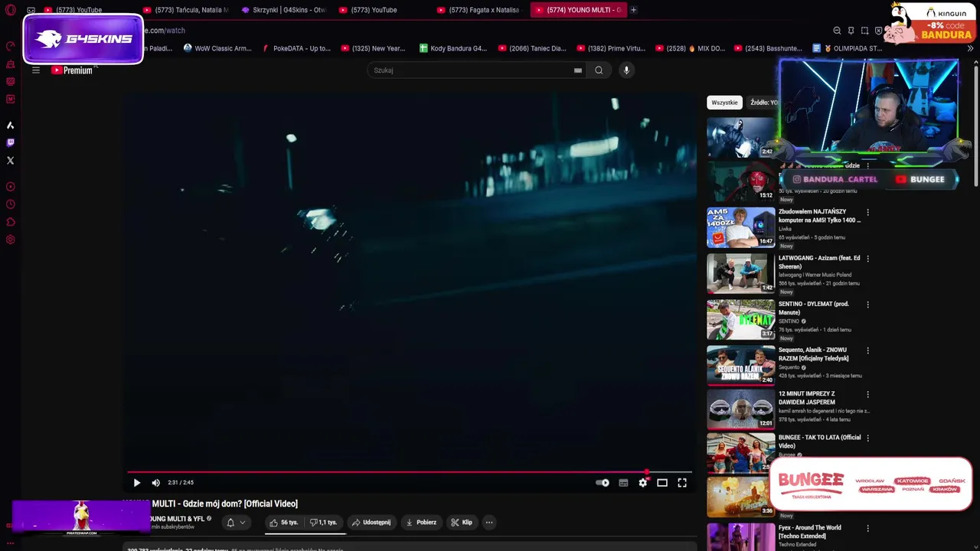
Task: Switch to theater mode view
Action: click(x=662, y=483)
